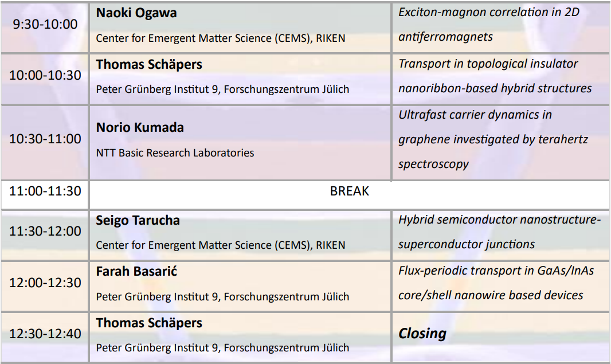611x364 pixels.
Task: Select speaker name Seigo Tarucha
Action: (138, 220)
